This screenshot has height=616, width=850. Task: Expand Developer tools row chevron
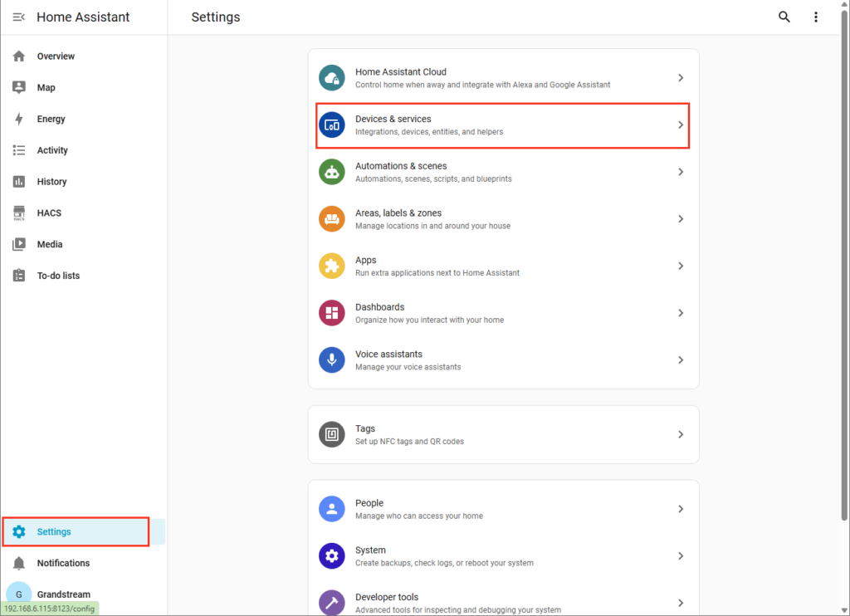[x=681, y=603]
